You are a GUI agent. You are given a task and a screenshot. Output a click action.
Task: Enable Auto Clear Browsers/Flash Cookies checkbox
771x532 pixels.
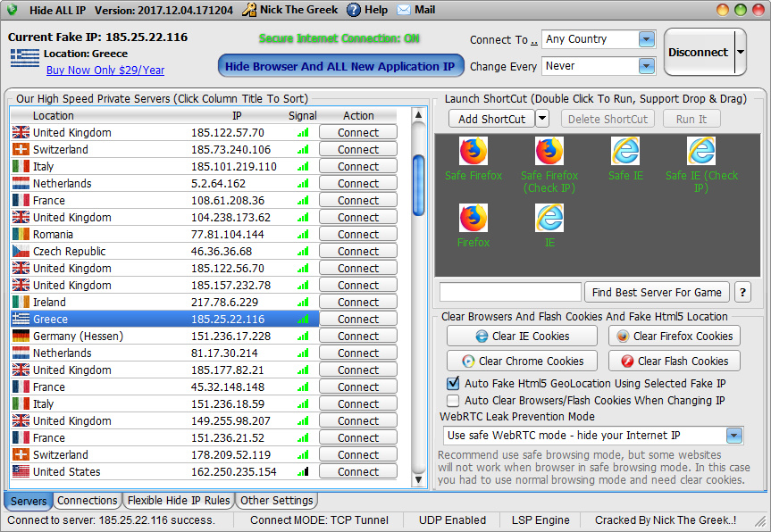click(453, 401)
